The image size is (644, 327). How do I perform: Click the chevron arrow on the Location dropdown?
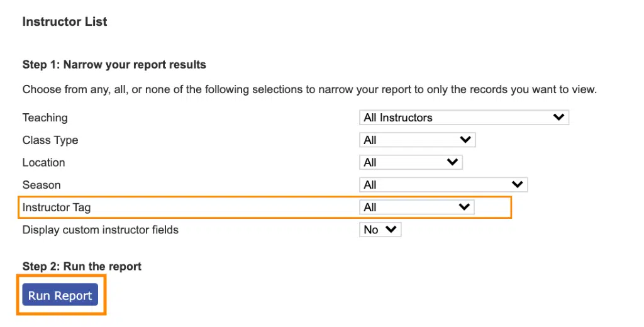click(452, 162)
